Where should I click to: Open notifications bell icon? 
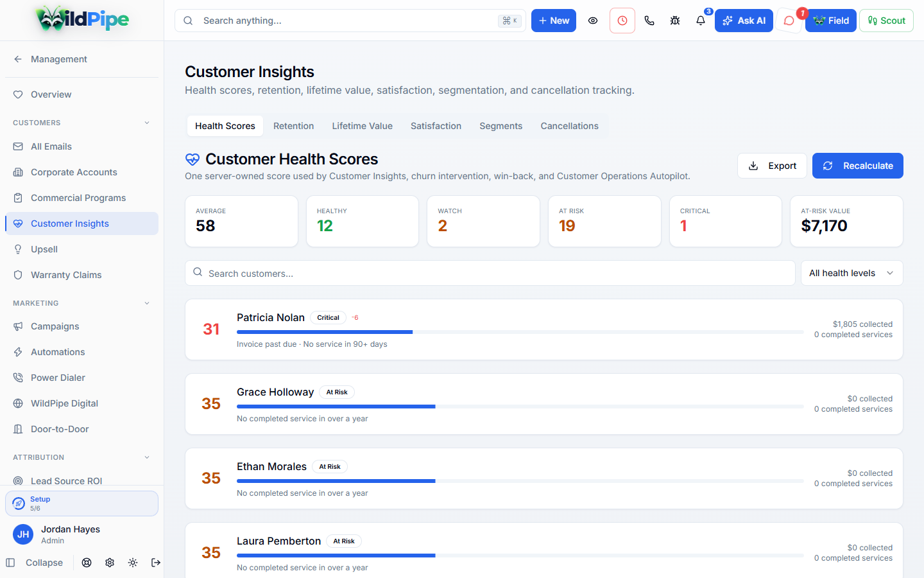pyautogui.click(x=701, y=21)
